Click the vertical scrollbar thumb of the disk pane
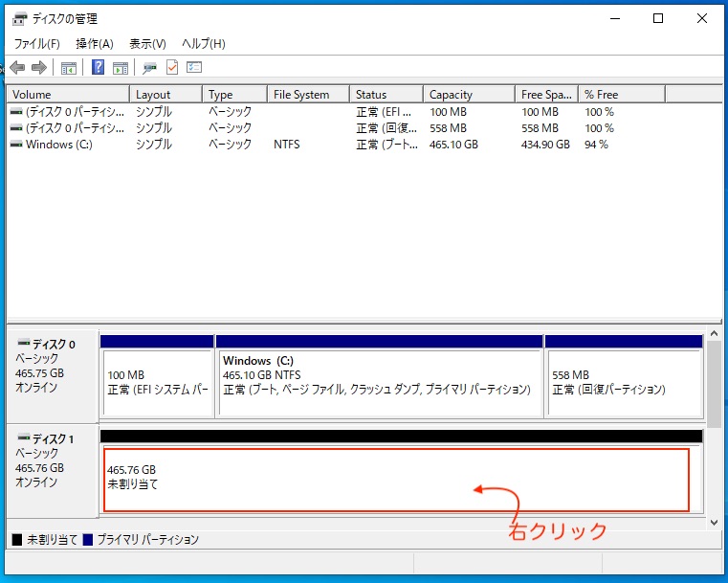 [x=714, y=384]
